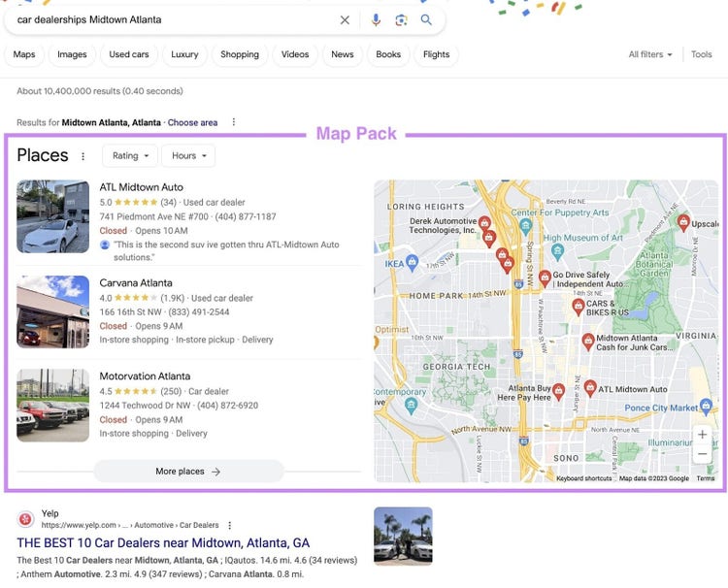This screenshot has width=728, height=588.
Task: Select the Luxury filter chip
Action: click(184, 54)
